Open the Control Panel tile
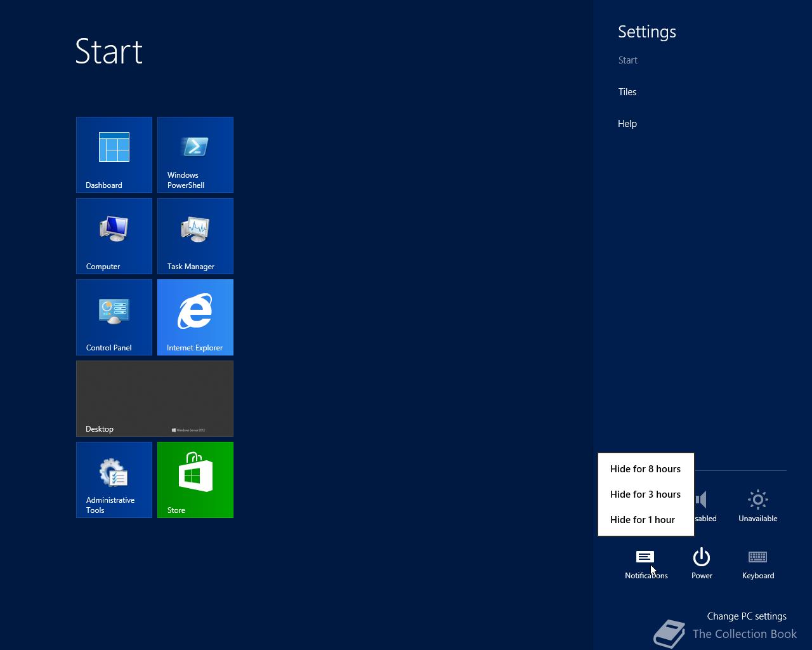Image resolution: width=812 pixels, height=650 pixels. 114,317
